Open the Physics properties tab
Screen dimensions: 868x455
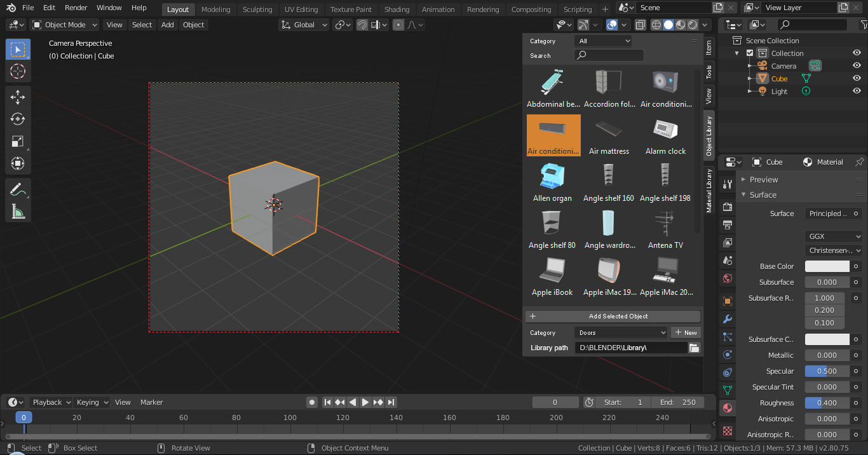tap(728, 354)
